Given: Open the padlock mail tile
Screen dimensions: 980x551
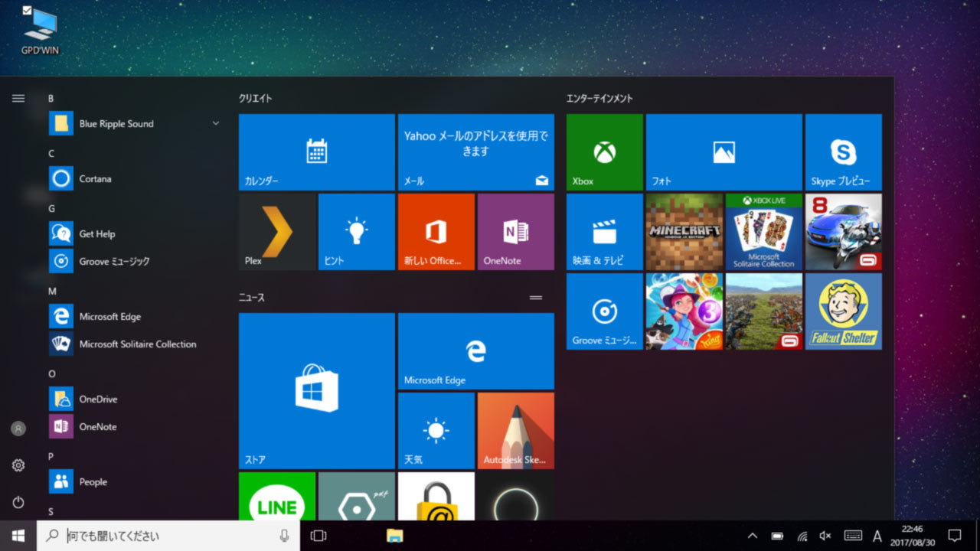Looking at the screenshot, I should pyautogui.click(x=436, y=496).
